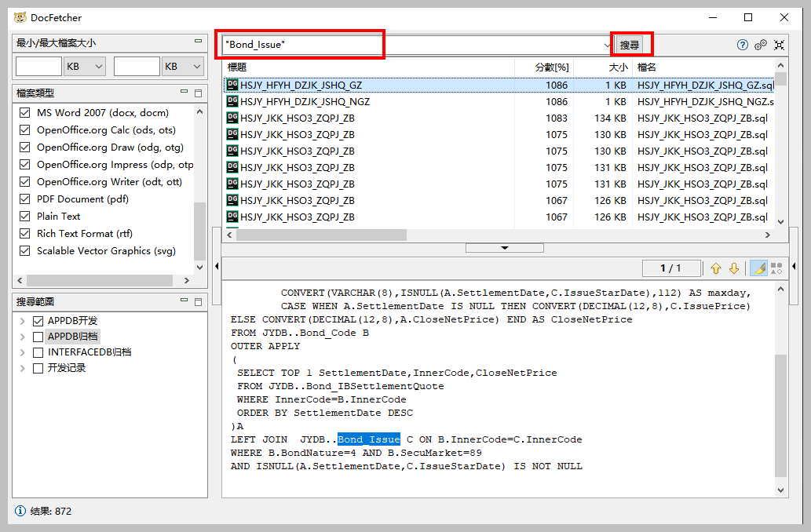Image resolution: width=811 pixels, height=532 pixels.
Task: Open the DocFetcher help documentation
Action: coord(742,46)
